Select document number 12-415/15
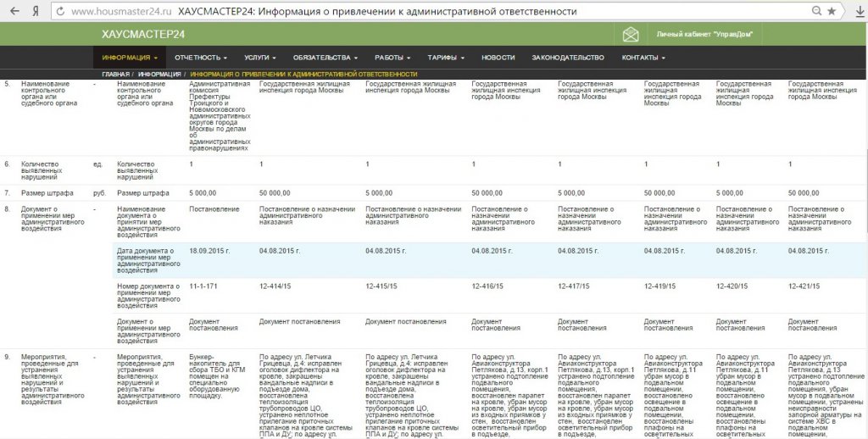 381,286
